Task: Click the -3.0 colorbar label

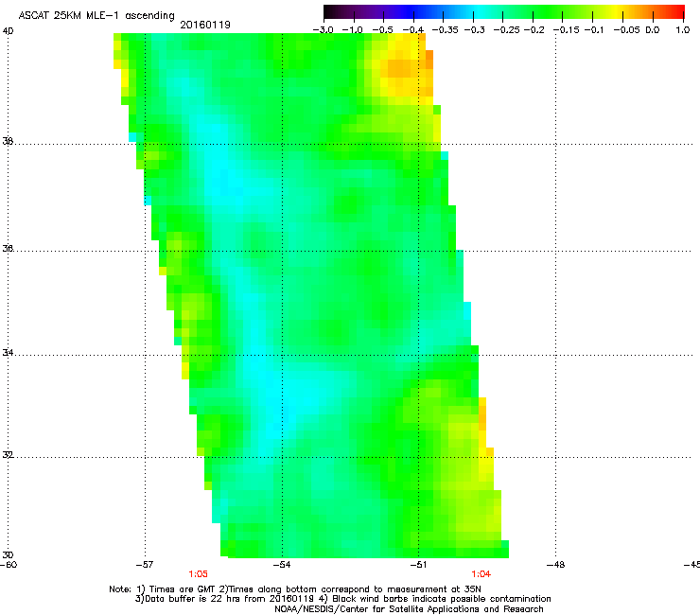Action: 324,30
